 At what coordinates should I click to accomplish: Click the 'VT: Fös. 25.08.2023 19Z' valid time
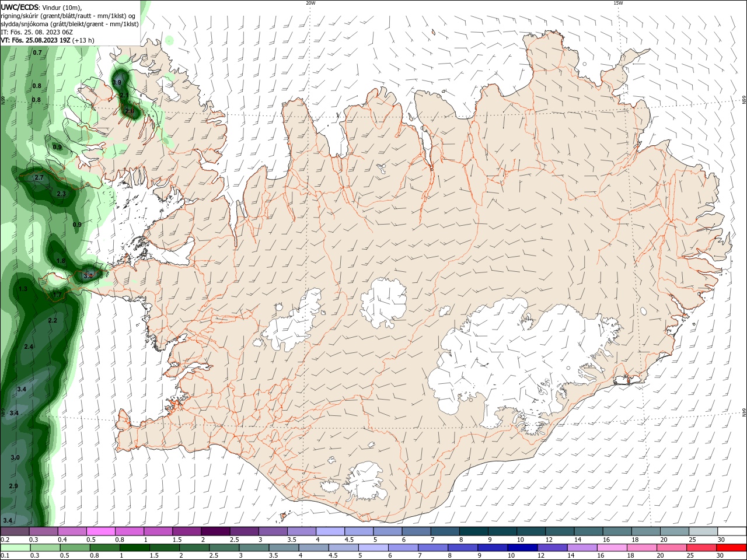(x=36, y=40)
